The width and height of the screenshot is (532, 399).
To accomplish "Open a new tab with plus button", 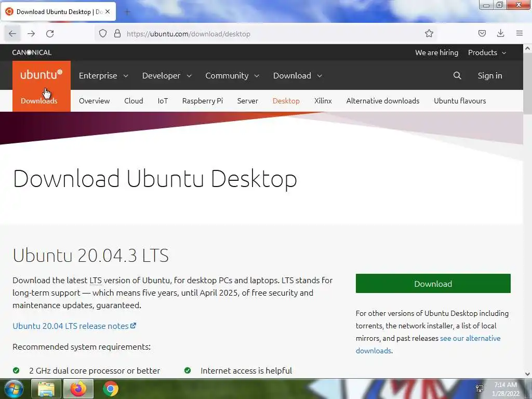I will pos(127,12).
